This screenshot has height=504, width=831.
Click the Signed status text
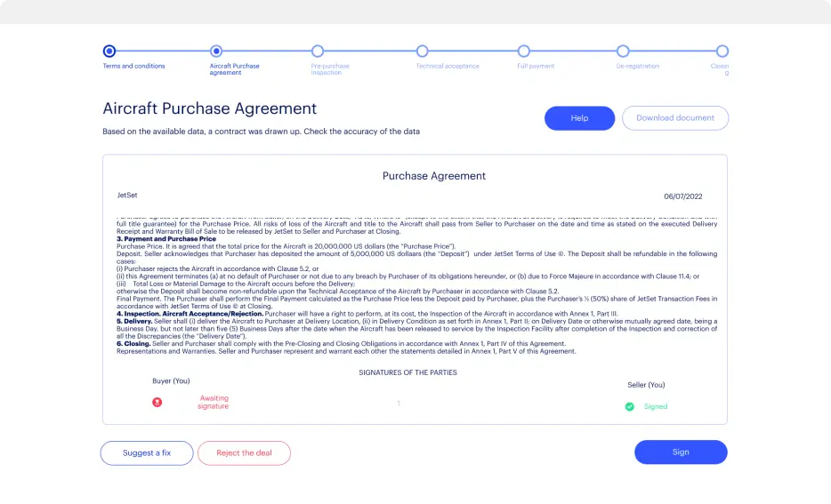coord(656,406)
